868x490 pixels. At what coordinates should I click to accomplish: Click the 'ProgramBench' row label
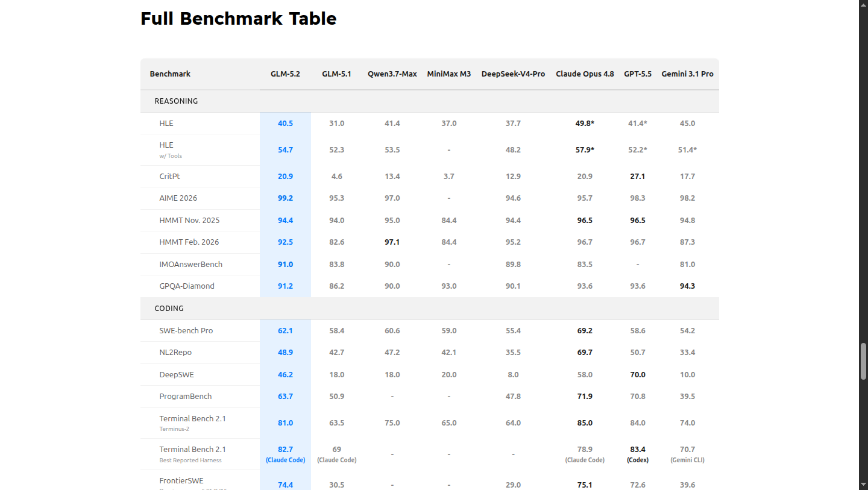(186, 397)
